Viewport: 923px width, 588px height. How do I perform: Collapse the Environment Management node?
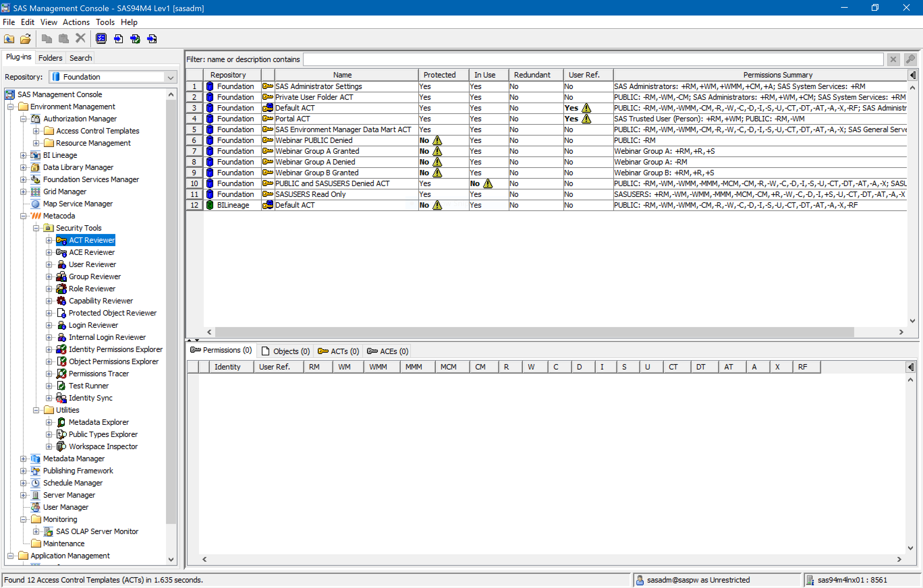(11, 107)
